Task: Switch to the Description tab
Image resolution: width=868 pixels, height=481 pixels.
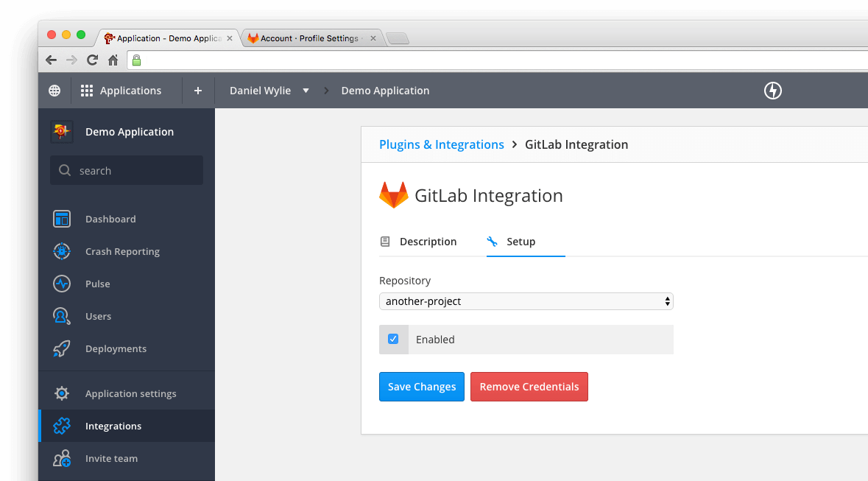Action: point(428,241)
